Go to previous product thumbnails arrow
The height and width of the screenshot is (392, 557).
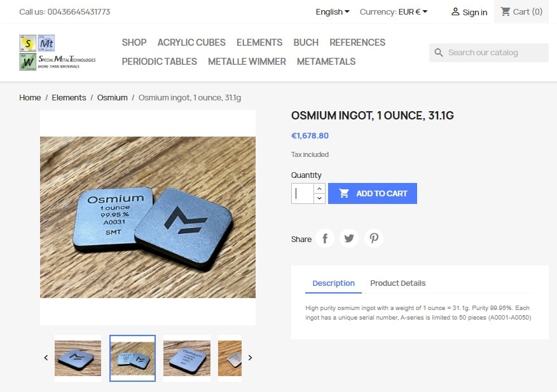[46, 358]
